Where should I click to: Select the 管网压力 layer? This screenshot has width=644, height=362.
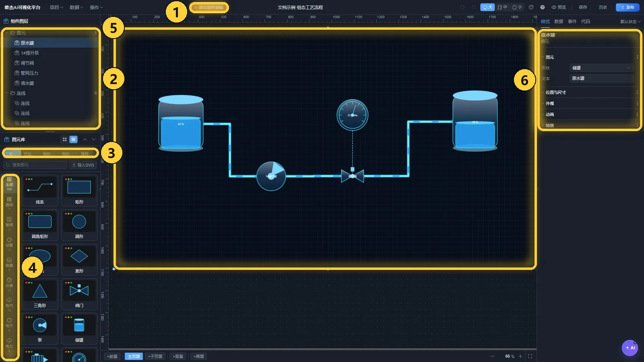pyautogui.click(x=50, y=73)
